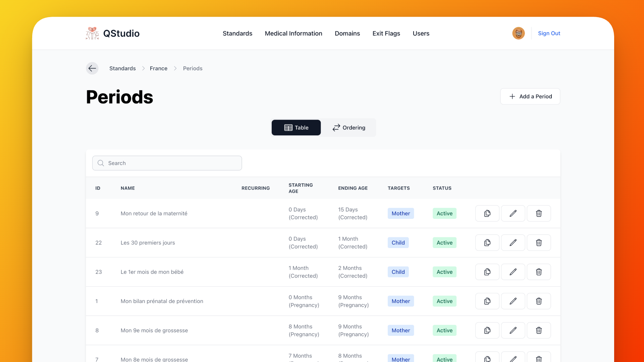The width and height of the screenshot is (644, 362).
Task: Click the QStudio logo icon
Action: (92, 33)
